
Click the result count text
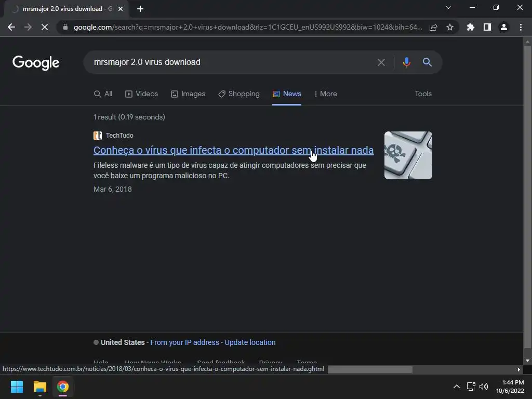tap(129, 117)
